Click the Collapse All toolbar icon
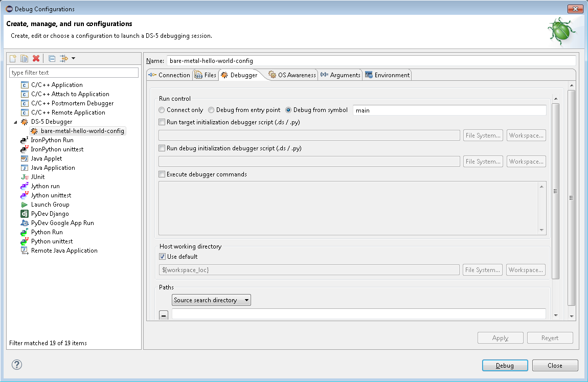Viewport: 588px width, 382px height. point(52,58)
